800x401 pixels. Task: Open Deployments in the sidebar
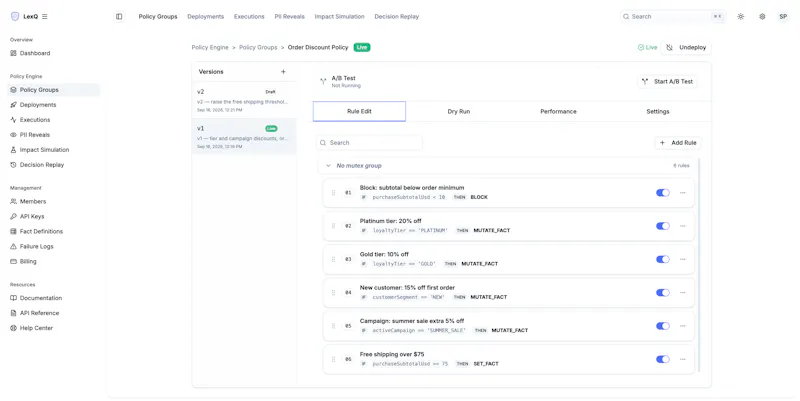coord(53,105)
